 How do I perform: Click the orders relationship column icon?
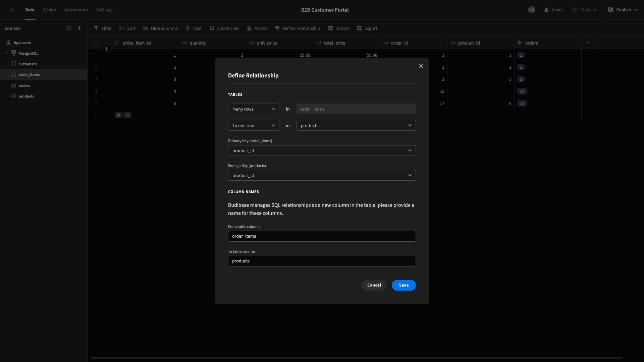point(520,43)
